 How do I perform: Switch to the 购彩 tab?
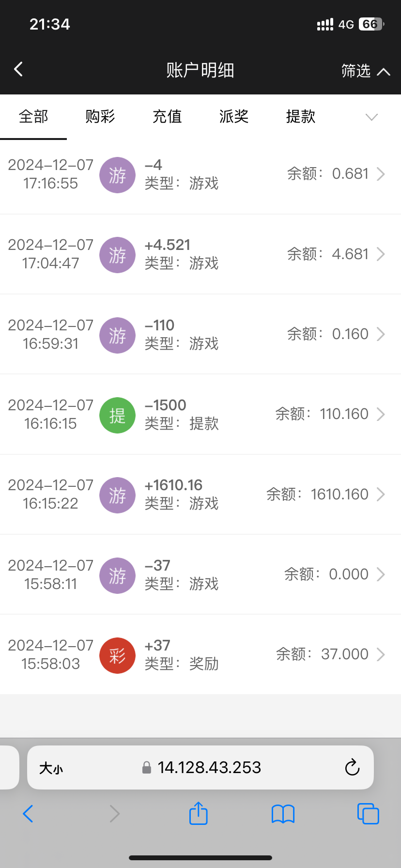click(x=100, y=117)
